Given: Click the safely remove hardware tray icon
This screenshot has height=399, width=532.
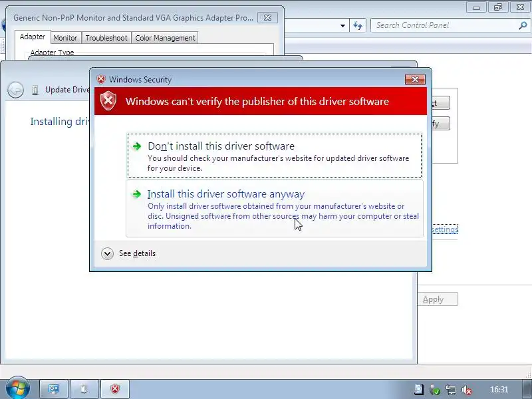Looking at the screenshot, I should (435, 390).
